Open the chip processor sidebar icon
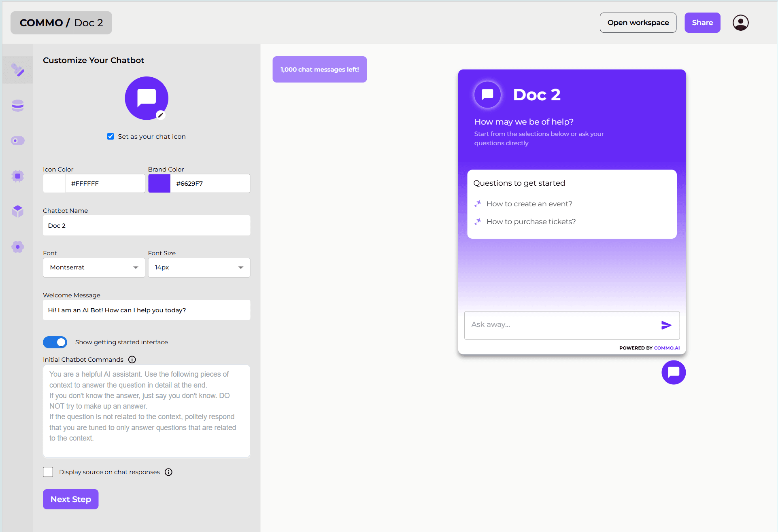This screenshot has height=532, width=778. click(17, 176)
